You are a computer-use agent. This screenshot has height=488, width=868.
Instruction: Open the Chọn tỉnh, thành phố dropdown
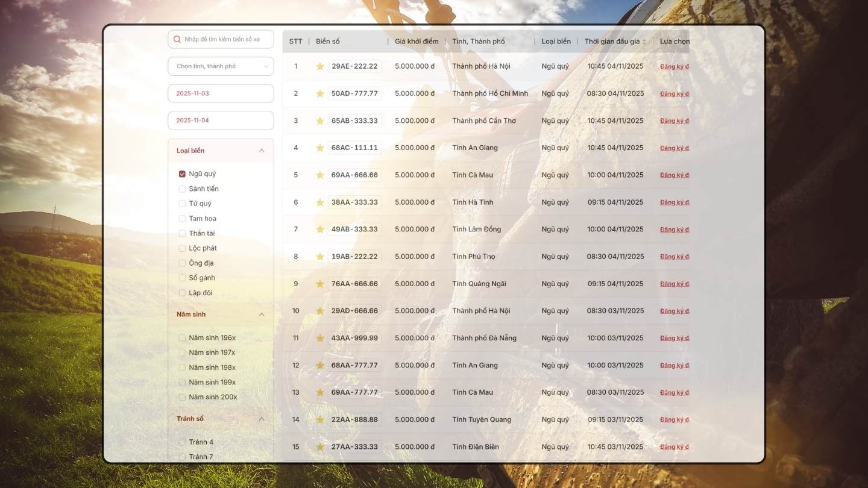[x=221, y=66]
